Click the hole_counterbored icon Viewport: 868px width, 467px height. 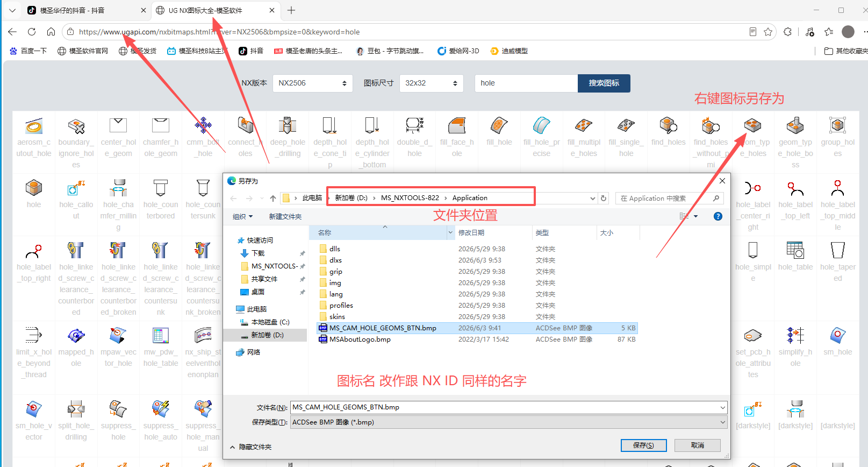(161, 188)
